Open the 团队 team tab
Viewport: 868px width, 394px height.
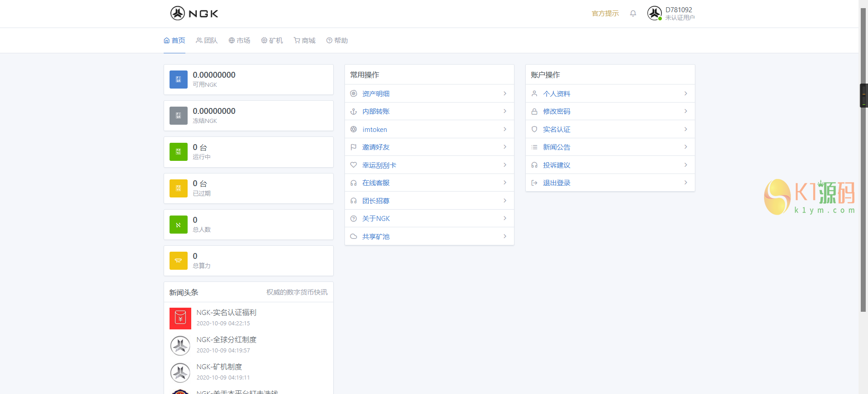(x=207, y=41)
